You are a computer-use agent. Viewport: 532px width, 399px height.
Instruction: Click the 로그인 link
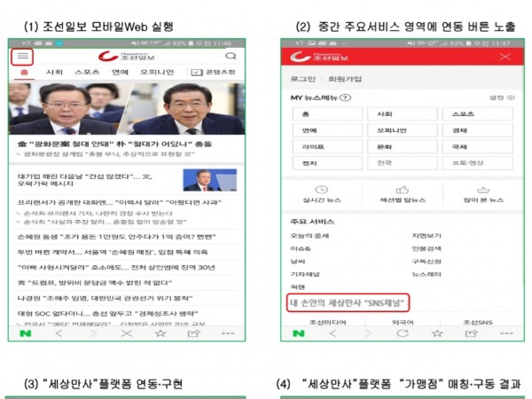click(x=302, y=77)
